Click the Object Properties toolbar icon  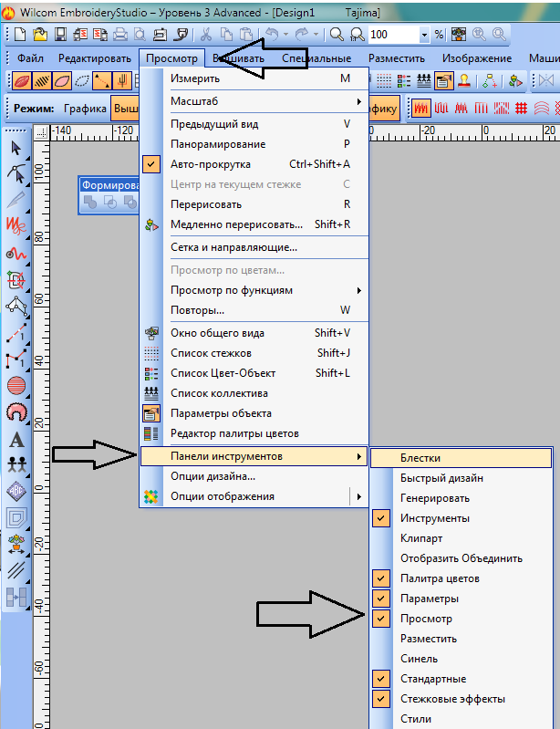coord(444,81)
